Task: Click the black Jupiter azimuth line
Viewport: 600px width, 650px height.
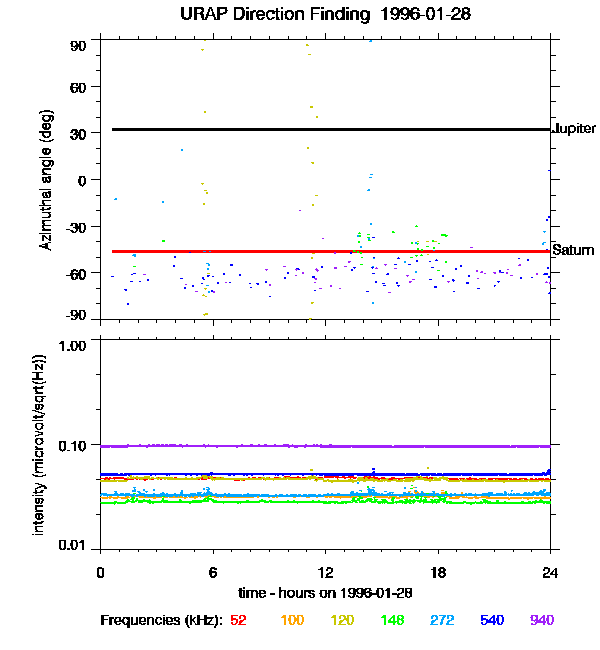Action: pos(331,129)
